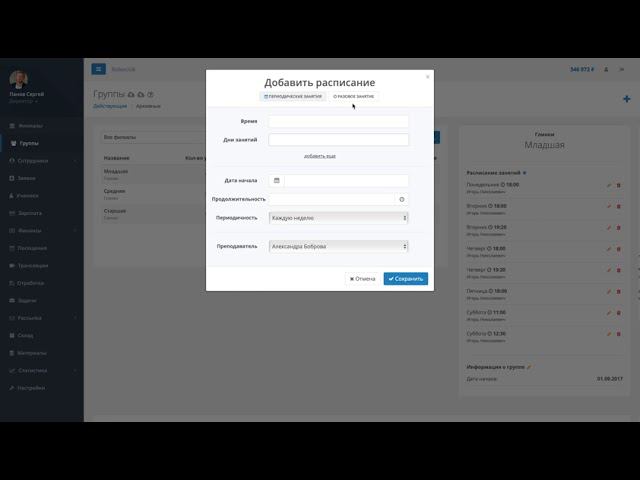
Task: Delete the Вторник 18:00 schedule entry
Action: pyautogui.click(x=618, y=207)
